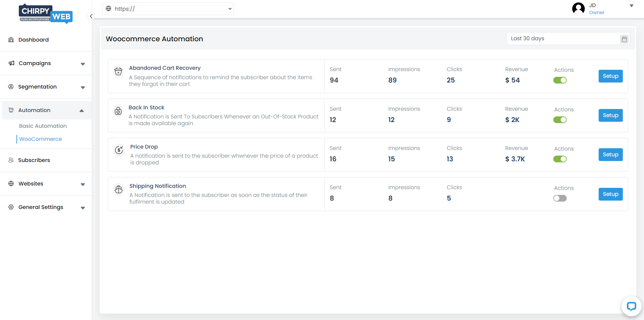
Task: Click the Back In Stock bag icon
Action: pos(118,111)
